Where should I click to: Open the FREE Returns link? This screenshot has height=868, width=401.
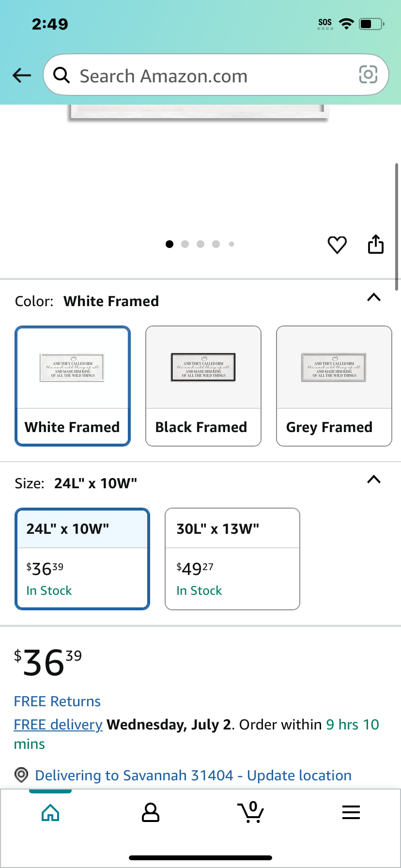tap(57, 701)
